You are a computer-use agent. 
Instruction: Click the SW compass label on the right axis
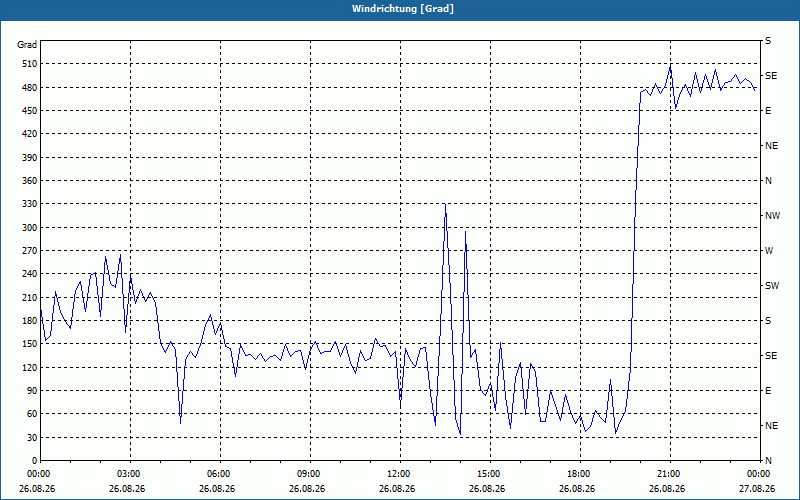point(772,286)
